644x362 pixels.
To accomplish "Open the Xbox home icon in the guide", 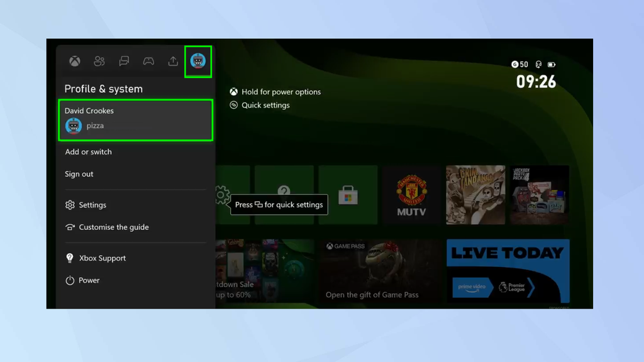I will tap(75, 61).
